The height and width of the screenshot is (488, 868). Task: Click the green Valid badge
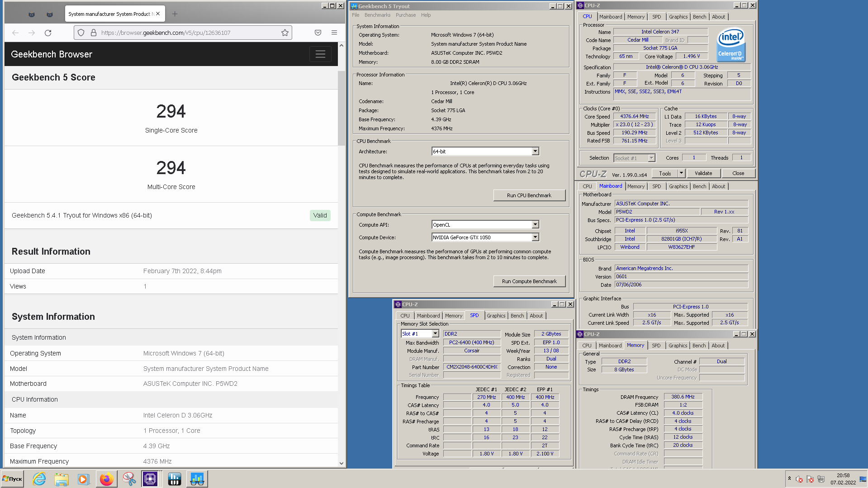(320, 215)
